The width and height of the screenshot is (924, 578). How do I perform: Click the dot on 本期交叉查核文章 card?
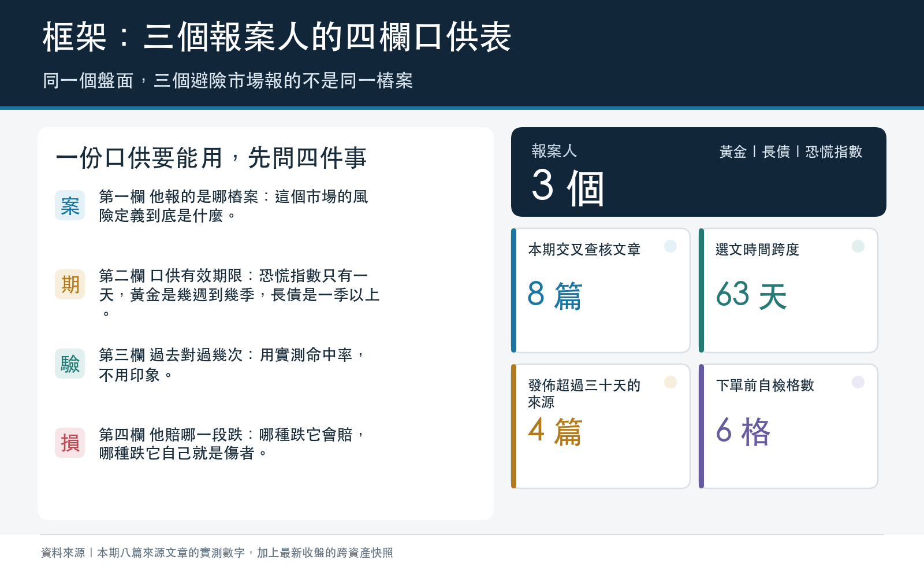pos(670,246)
